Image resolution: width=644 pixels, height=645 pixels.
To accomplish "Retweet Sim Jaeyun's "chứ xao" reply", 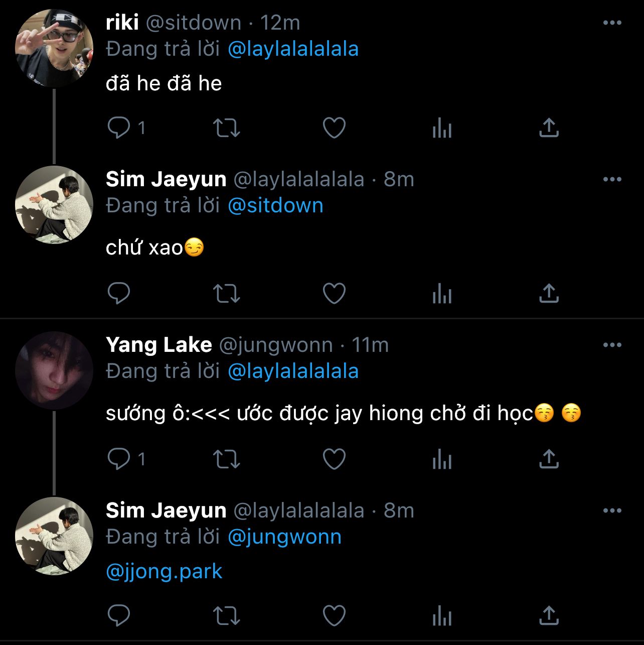I will tap(227, 293).
